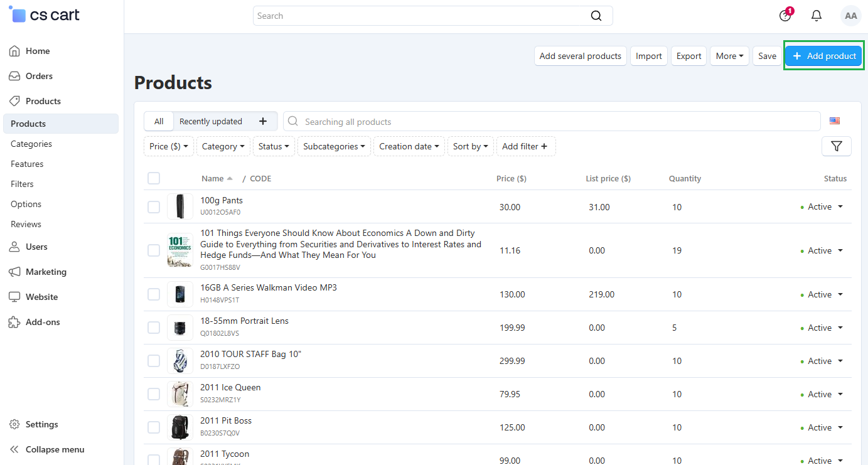Open the More dropdown button
Viewport: 868px width, 465px height.
729,56
